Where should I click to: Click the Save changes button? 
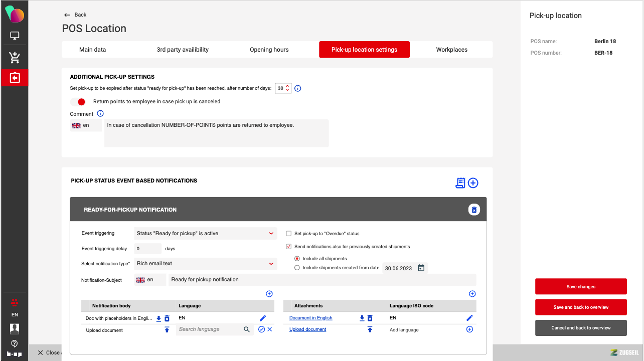[x=581, y=287]
